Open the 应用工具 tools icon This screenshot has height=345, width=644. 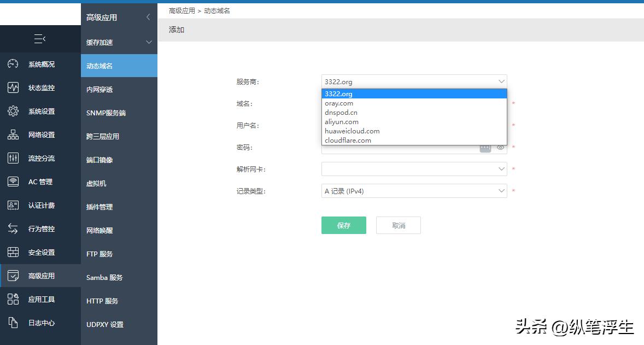pyautogui.click(x=13, y=299)
